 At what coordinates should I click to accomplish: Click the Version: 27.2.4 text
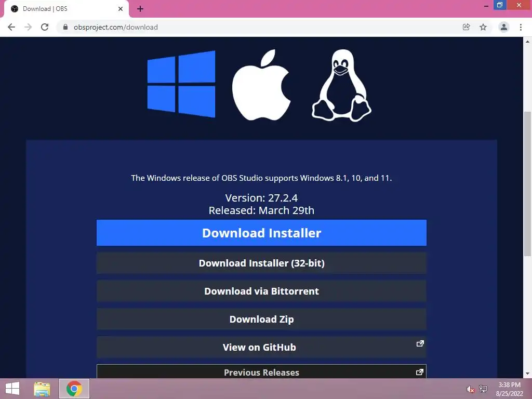click(x=261, y=198)
